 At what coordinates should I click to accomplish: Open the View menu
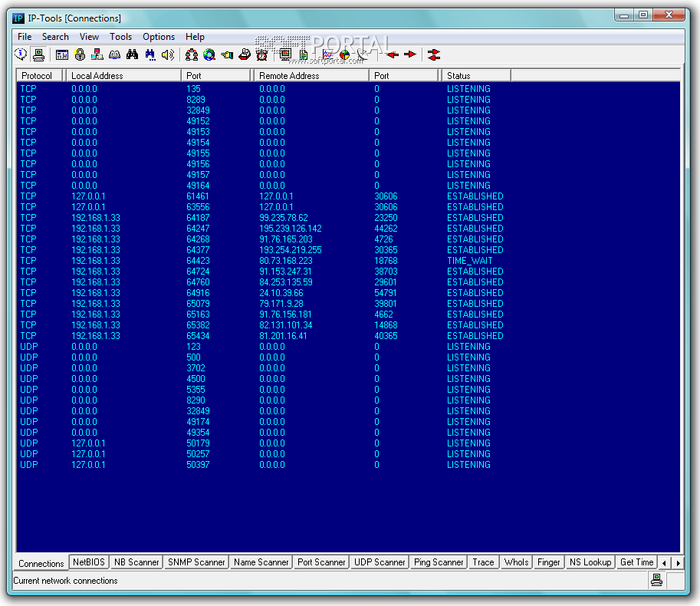click(89, 37)
